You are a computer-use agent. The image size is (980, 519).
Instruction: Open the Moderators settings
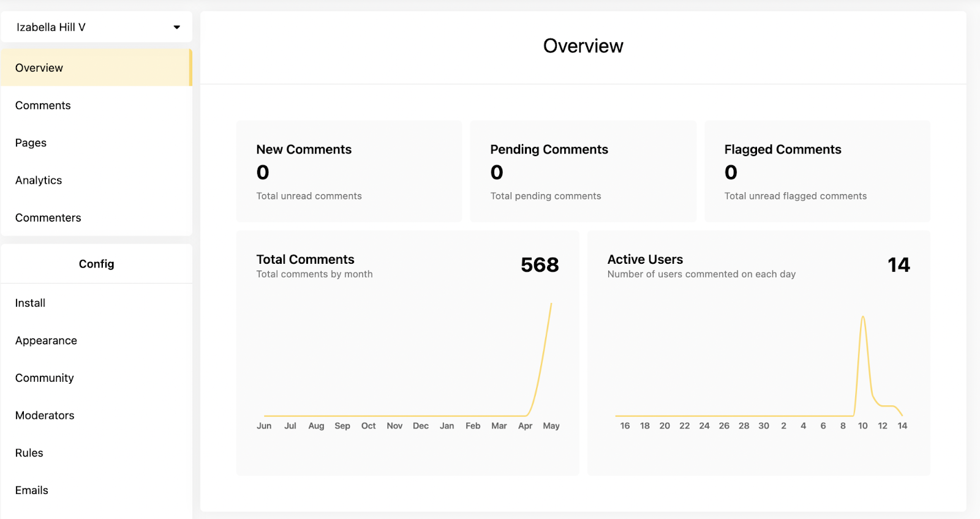97,415
